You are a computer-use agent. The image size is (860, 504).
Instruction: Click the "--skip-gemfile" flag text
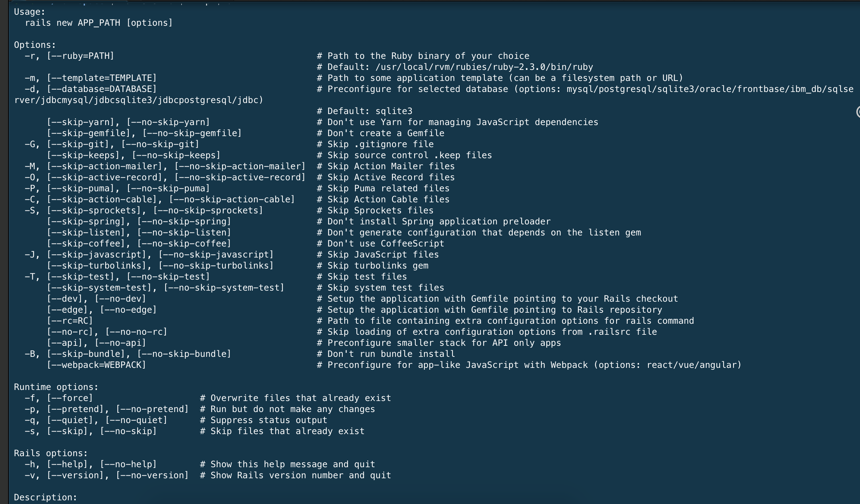pyautogui.click(x=91, y=133)
